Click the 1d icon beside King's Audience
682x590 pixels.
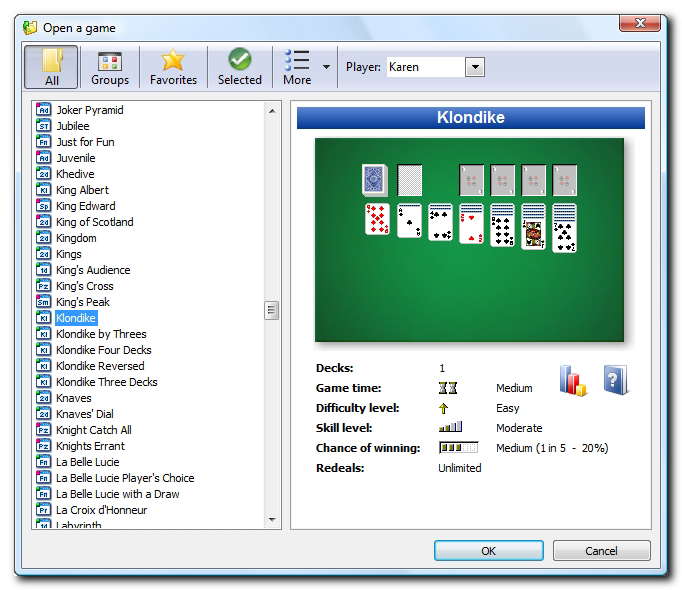click(x=43, y=270)
